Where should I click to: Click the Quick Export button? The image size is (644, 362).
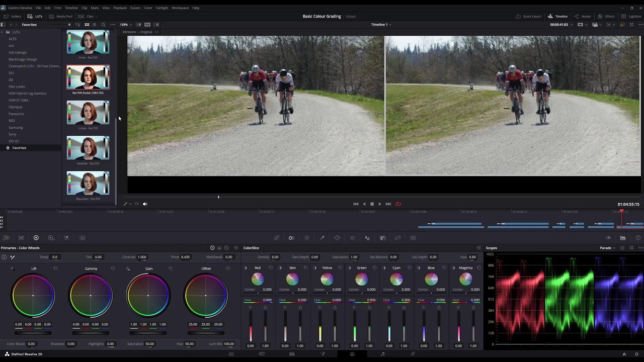click(x=528, y=16)
